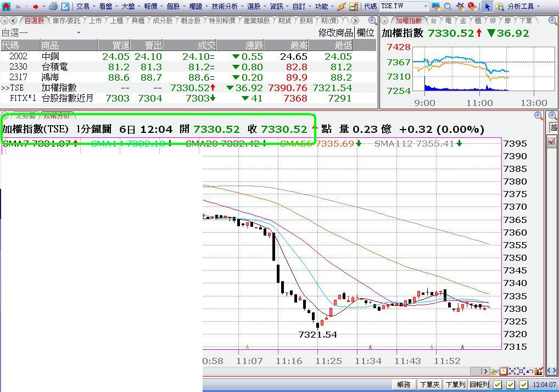Open the TSE.TW code combo box arrow
The width and height of the screenshot is (559, 392).
[426, 7]
